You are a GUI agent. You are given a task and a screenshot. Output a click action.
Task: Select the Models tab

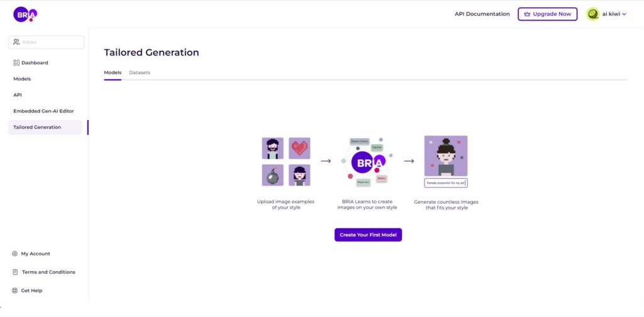pos(113,73)
